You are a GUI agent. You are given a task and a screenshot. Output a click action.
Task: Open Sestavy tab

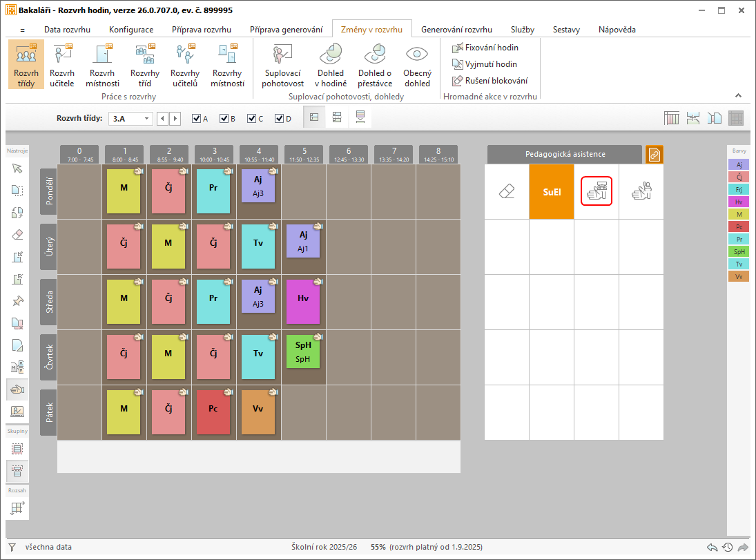[566, 30]
